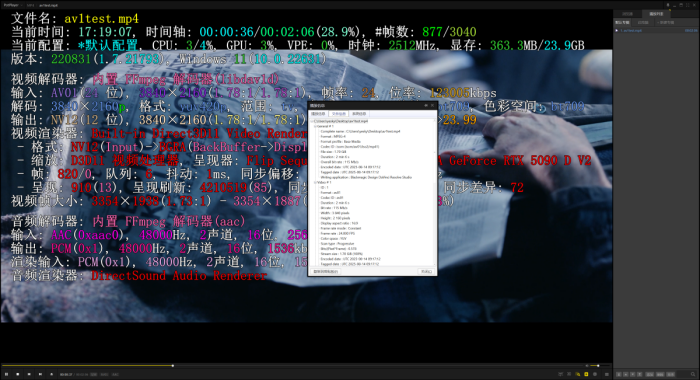Screen dimensions: 700x380
Task: Switch to the first tab of playback info dialog
Action: [318, 113]
